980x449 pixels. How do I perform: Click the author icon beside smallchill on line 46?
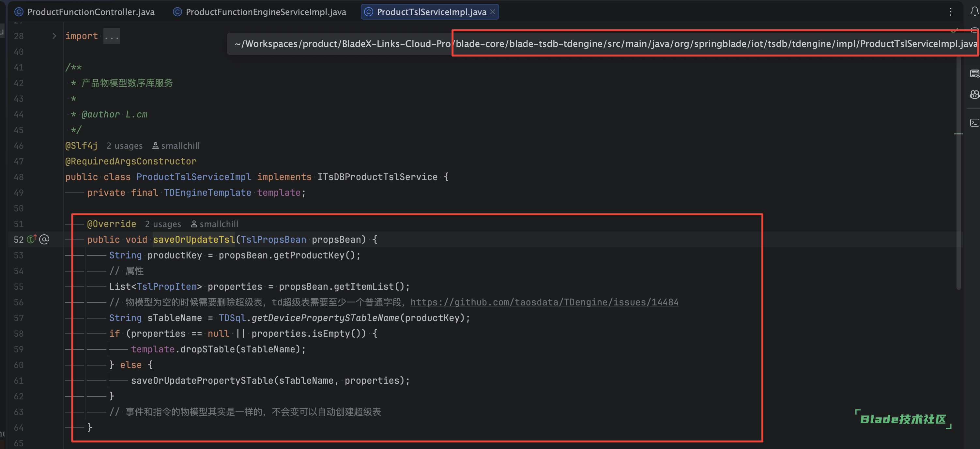click(155, 146)
